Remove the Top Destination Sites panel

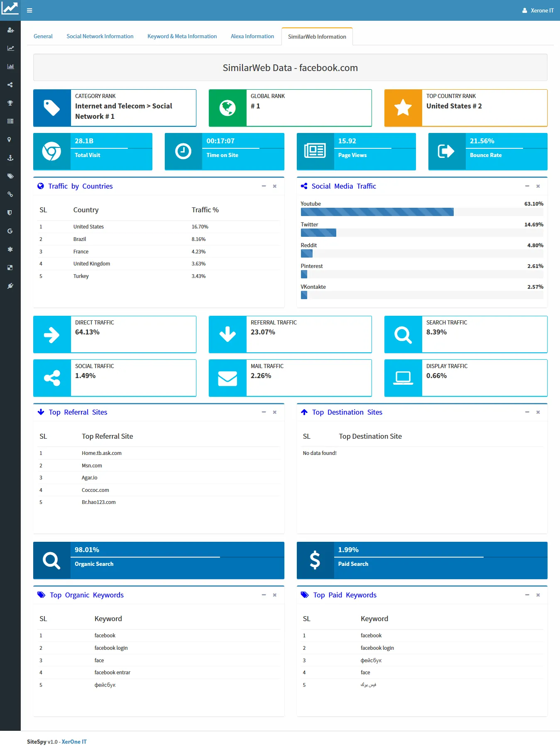pos(538,412)
